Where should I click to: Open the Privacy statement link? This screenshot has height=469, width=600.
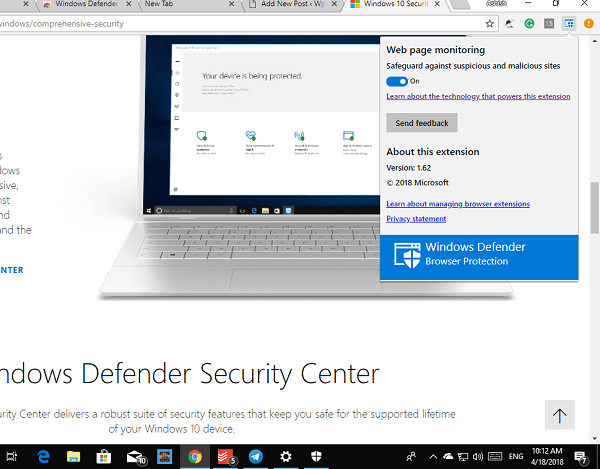pyautogui.click(x=416, y=219)
